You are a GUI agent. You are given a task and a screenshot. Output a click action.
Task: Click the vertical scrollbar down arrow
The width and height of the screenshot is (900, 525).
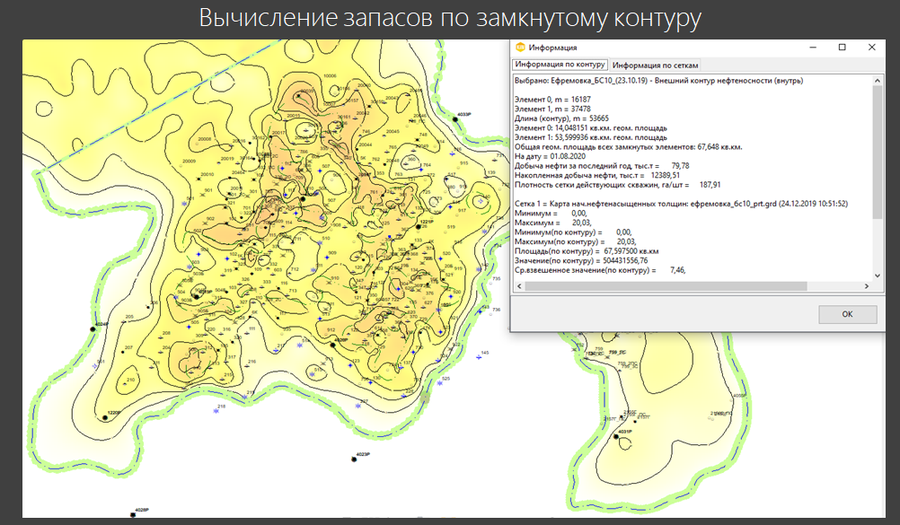tap(877, 275)
